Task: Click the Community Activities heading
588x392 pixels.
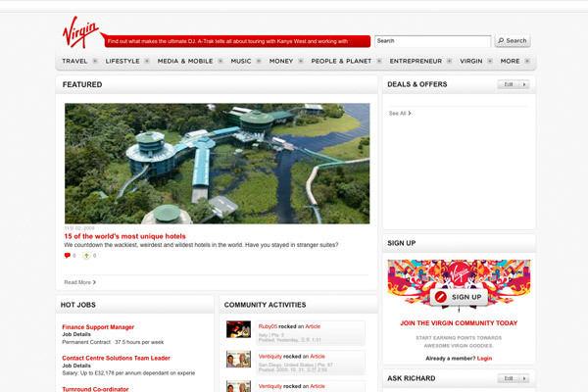Action: pos(266,305)
